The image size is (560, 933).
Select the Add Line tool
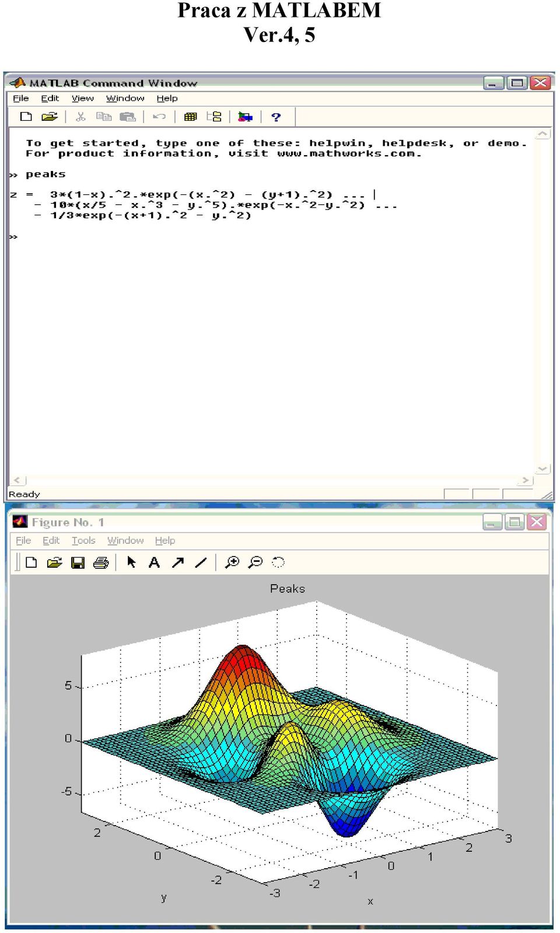201,562
